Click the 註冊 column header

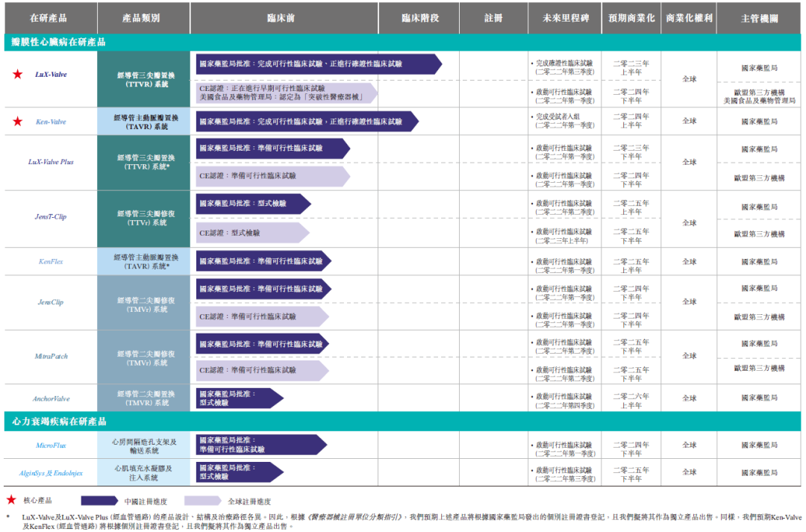(493, 18)
